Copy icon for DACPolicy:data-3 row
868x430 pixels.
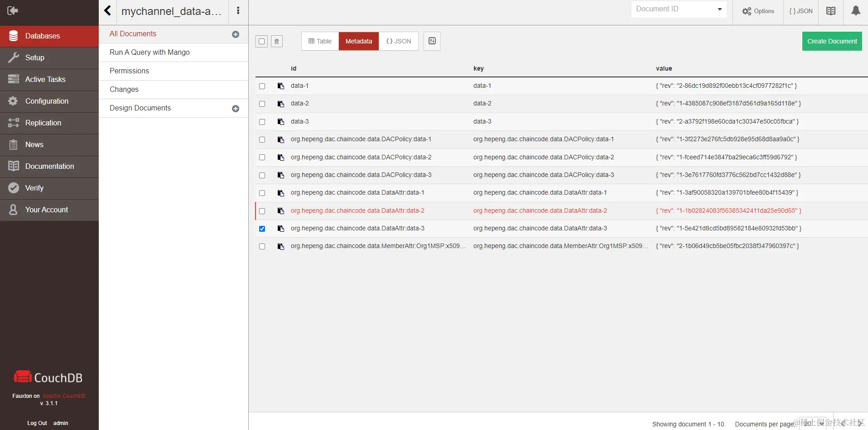coord(281,175)
